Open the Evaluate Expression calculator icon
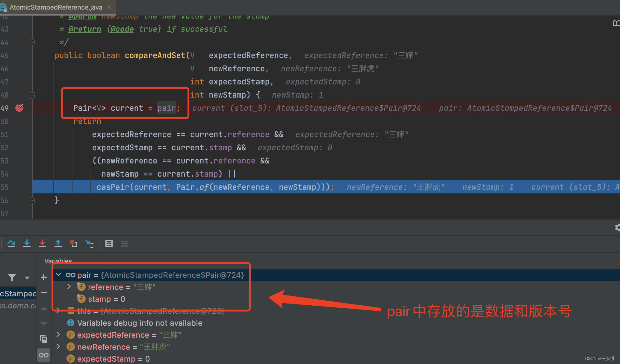This screenshot has height=364, width=620. (109, 244)
